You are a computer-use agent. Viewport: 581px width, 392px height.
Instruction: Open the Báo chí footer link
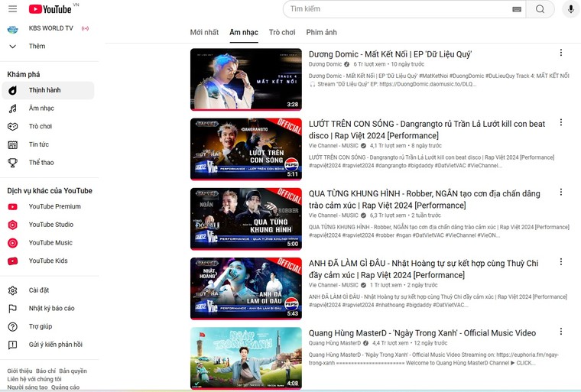point(46,371)
